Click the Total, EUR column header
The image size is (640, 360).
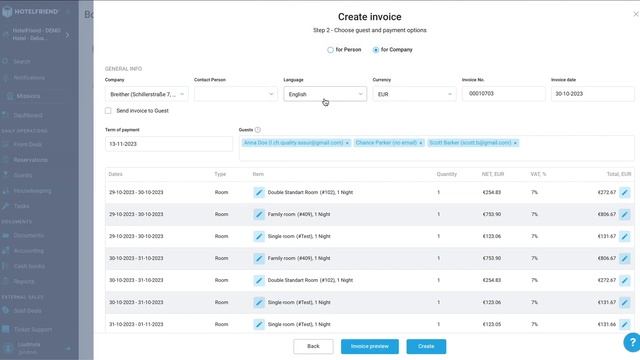[619, 174]
